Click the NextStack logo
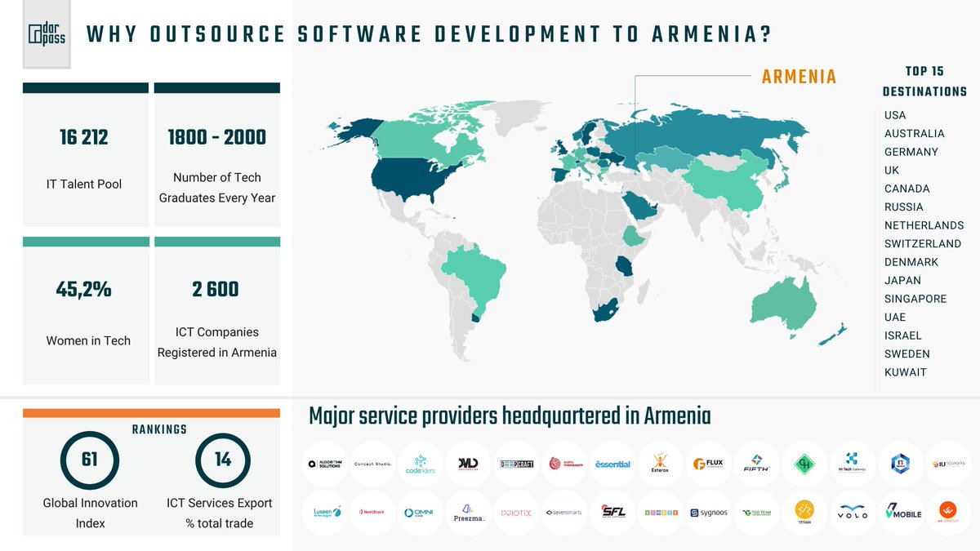This screenshot has width=980, height=551. (x=373, y=513)
